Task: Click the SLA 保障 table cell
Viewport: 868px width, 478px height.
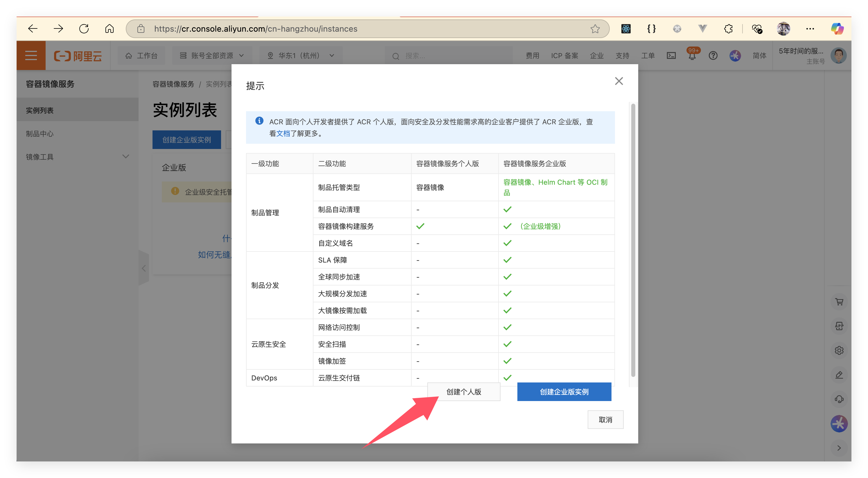Action: tap(362, 260)
